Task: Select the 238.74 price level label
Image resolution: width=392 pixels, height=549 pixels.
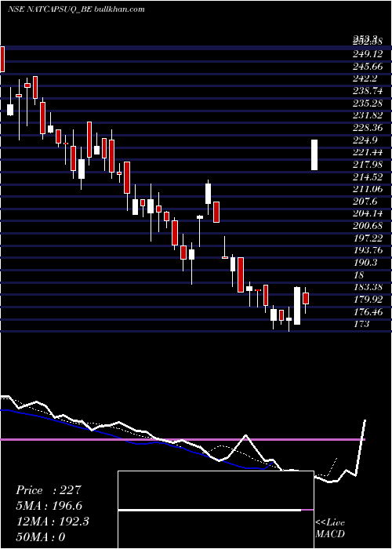Action: (368, 91)
